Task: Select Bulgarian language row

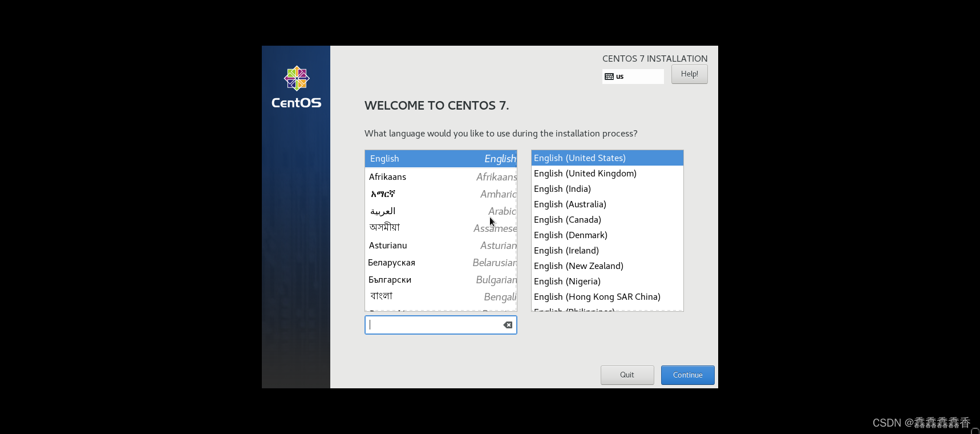Action: [440, 280]
